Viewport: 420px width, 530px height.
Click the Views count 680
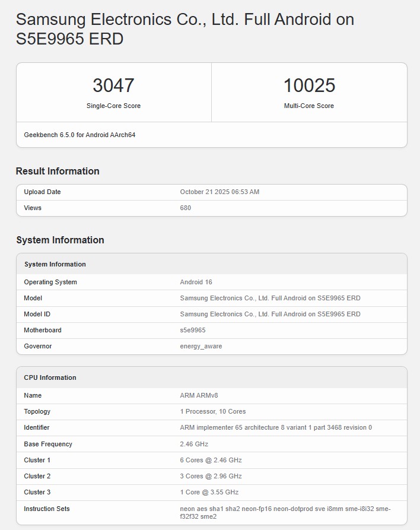tap(186, 208)
